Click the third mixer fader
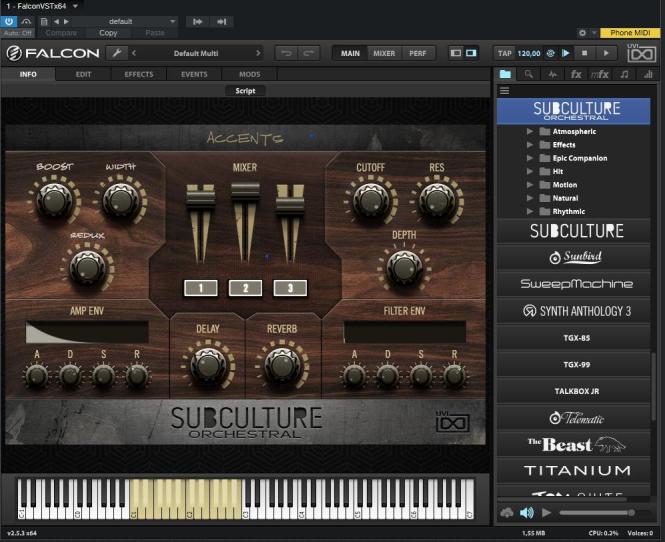The height and width of the screenshot is (542, 665). tap(290, 204)
